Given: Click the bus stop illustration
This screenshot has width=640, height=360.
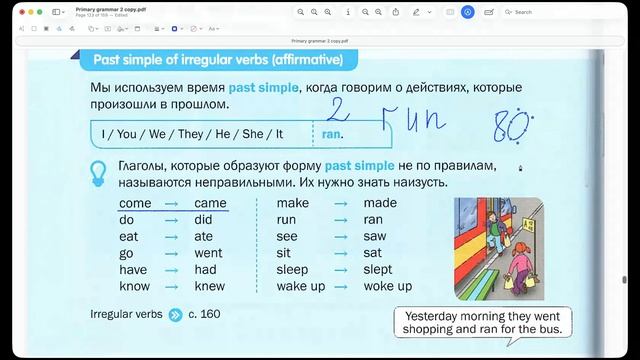Looking at the screenshot, I should (499, 249).
